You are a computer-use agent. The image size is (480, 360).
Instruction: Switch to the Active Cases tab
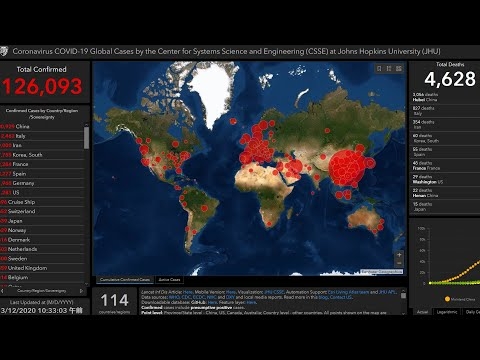point(169,280)
